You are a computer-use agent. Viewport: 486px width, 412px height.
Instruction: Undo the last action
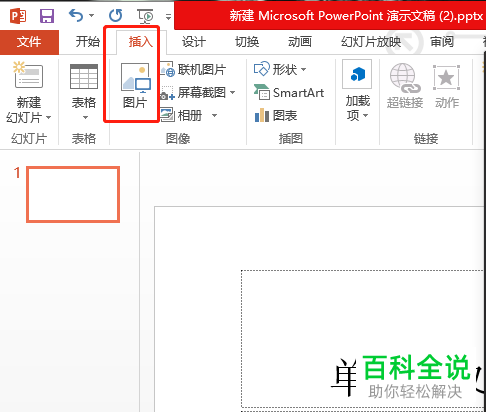76,15
